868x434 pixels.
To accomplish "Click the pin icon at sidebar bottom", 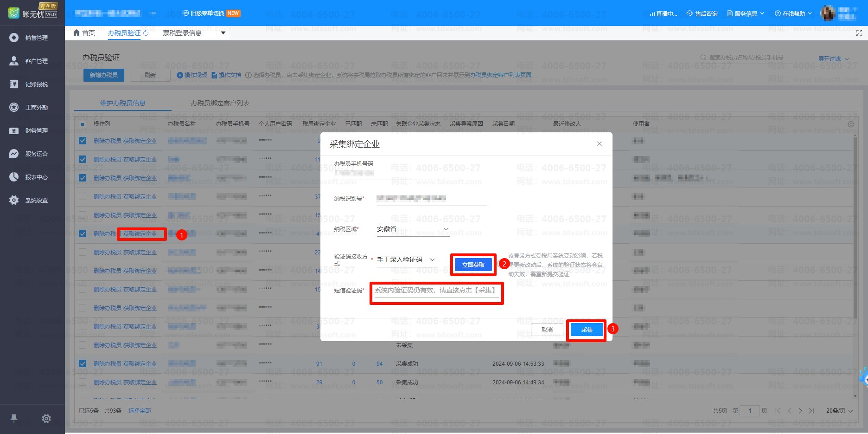I will pos(14,418).
